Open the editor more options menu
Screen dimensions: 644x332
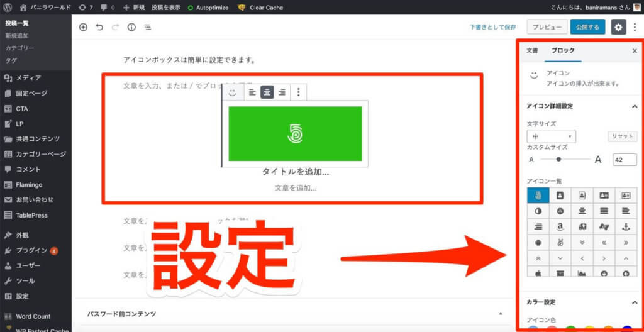click(635, 28)
